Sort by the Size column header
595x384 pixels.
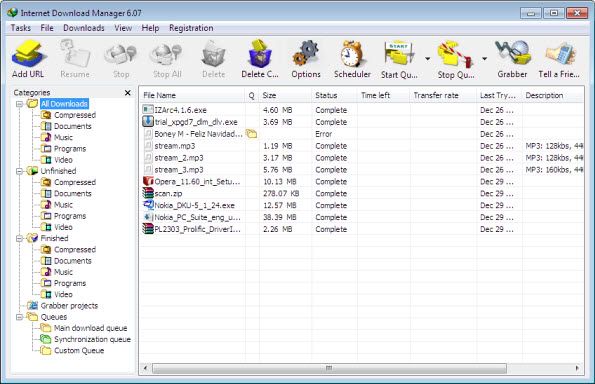285,96
